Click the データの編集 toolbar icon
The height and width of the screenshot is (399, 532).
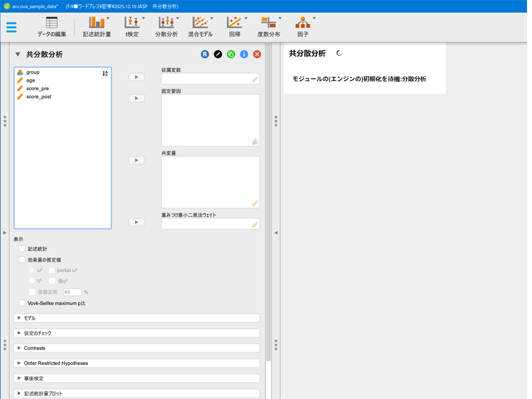click(52, 27)
